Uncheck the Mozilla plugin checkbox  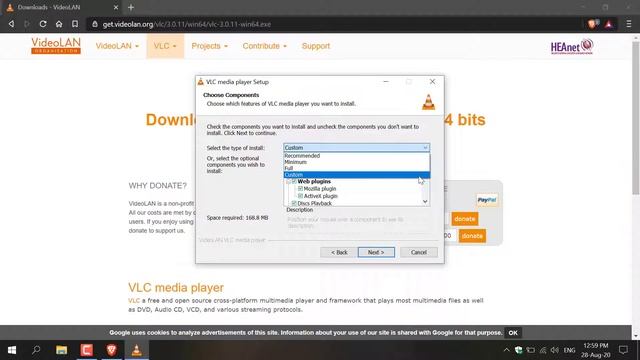pos(300,189)
